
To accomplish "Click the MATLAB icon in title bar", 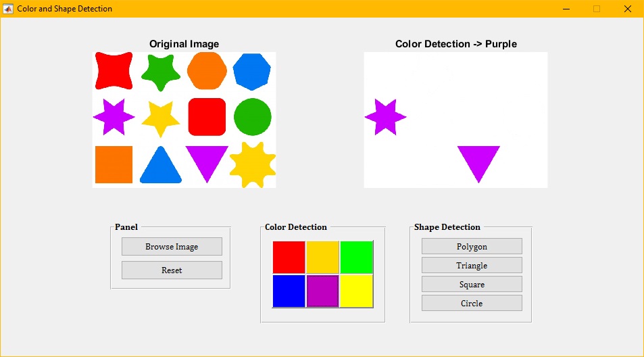I will tap(9, 9).
